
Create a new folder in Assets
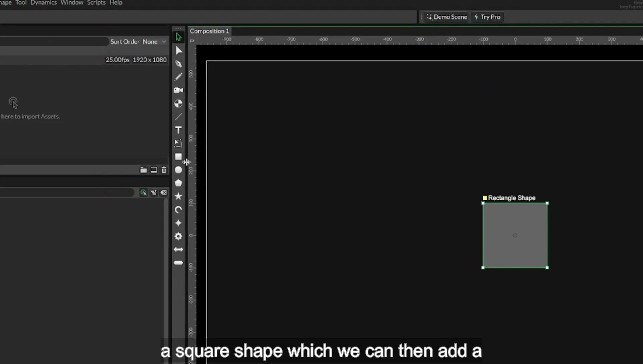point(143,170)
